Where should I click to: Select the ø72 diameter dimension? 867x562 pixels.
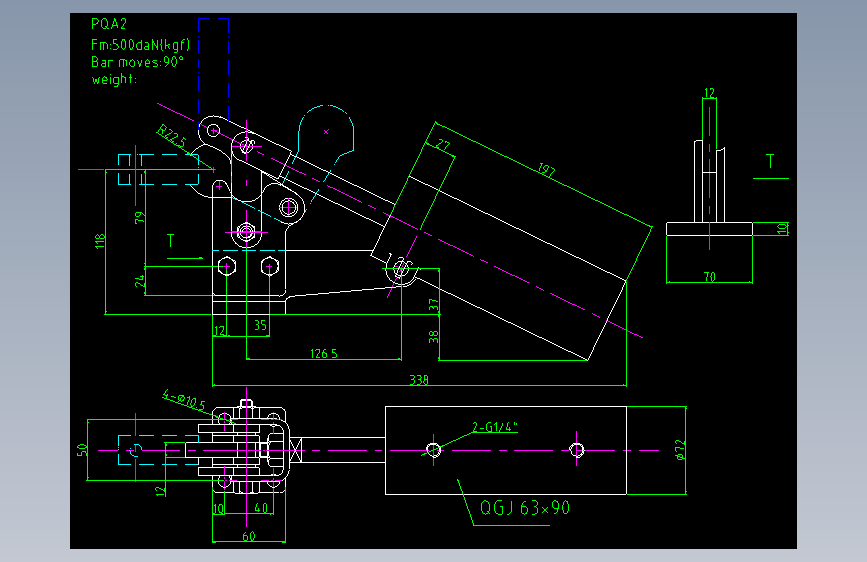pos(680,450)
